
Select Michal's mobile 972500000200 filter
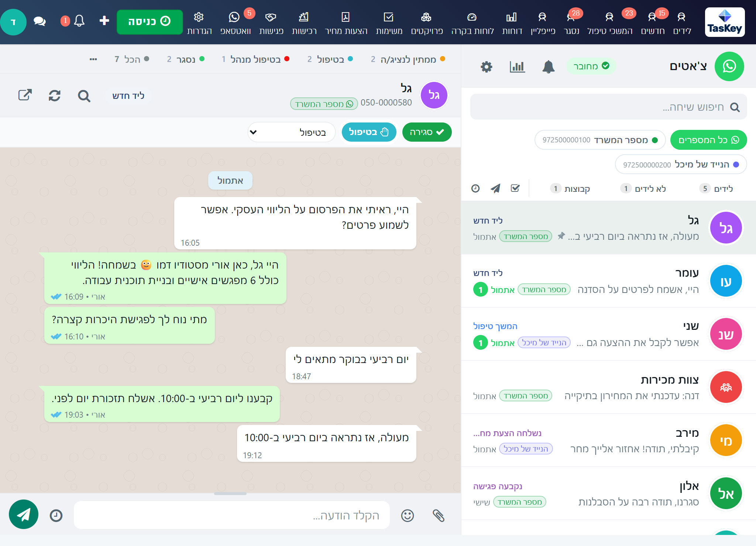pyautogui.click(x=681, y=164)
